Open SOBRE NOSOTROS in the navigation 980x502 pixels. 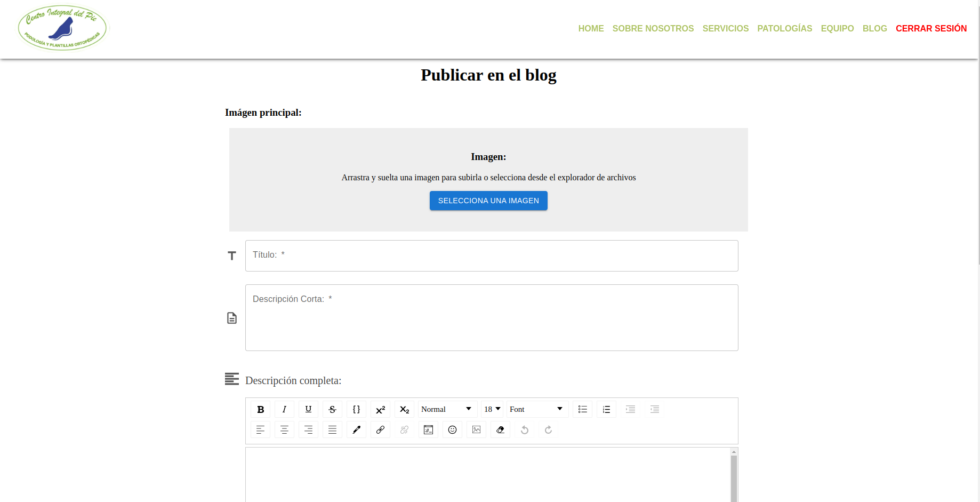[x=653, y=28]
